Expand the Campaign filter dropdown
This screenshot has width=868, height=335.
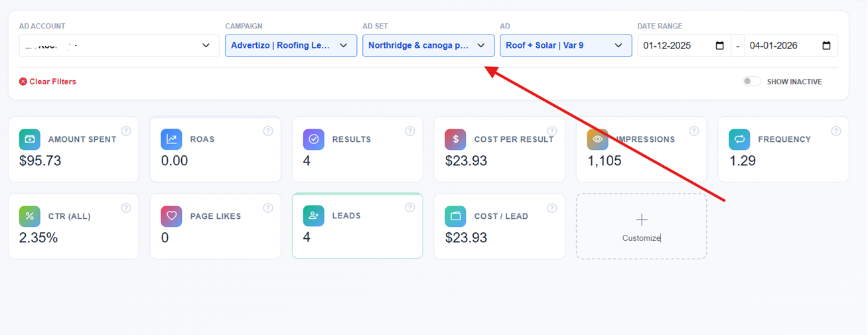point(291,46)
